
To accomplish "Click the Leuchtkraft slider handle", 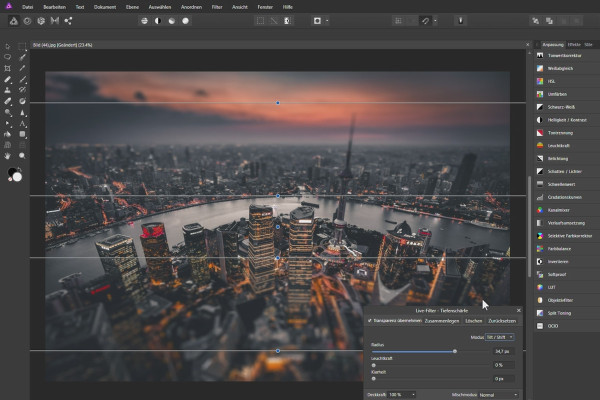I will coord(373,365).
